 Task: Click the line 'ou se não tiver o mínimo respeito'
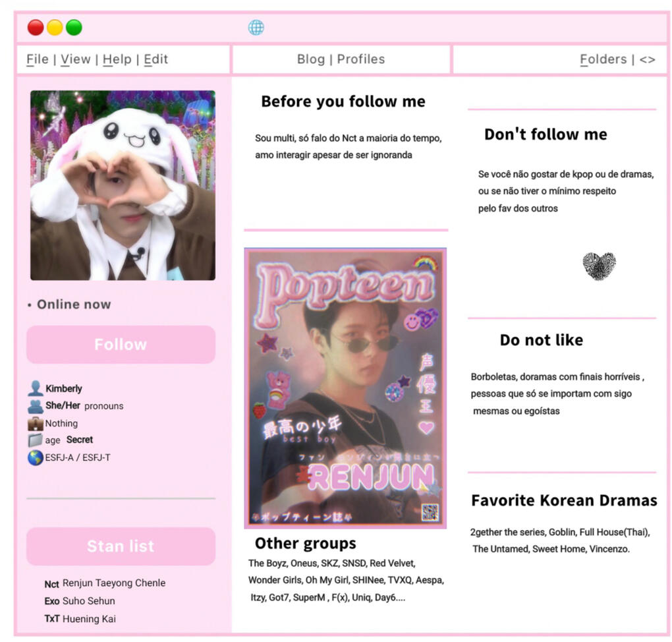[547, 191]
